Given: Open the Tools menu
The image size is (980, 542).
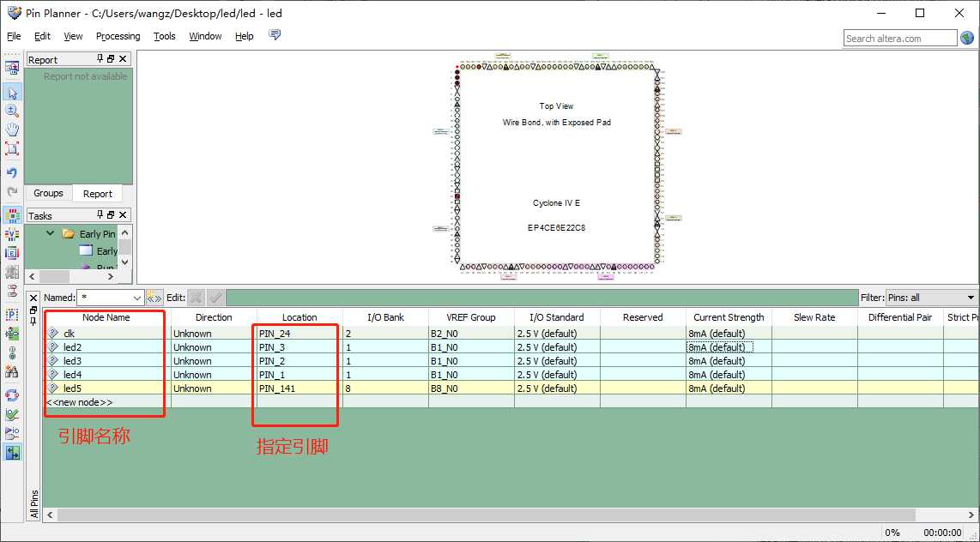Looking at the screenshot, I should coord(165,36).
